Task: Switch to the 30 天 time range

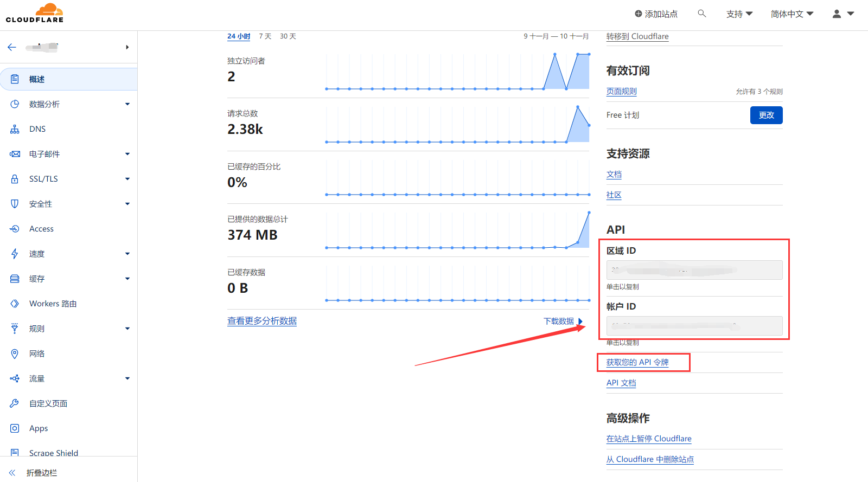Action: [288, 36]
